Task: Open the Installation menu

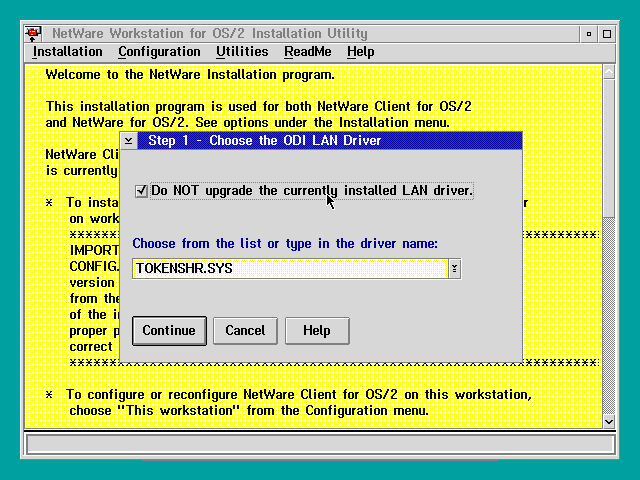Action: click(x=67, y=52)
